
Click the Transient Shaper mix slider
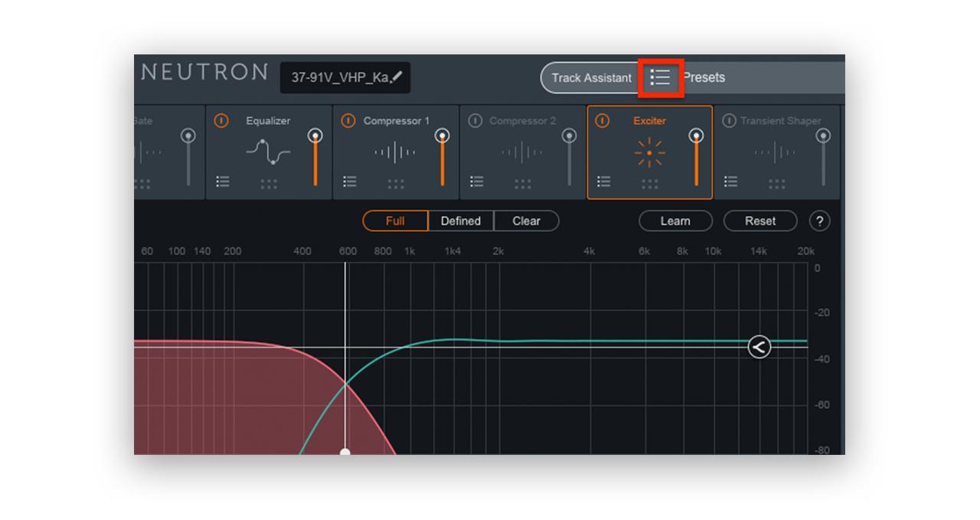tap(823, 157)
